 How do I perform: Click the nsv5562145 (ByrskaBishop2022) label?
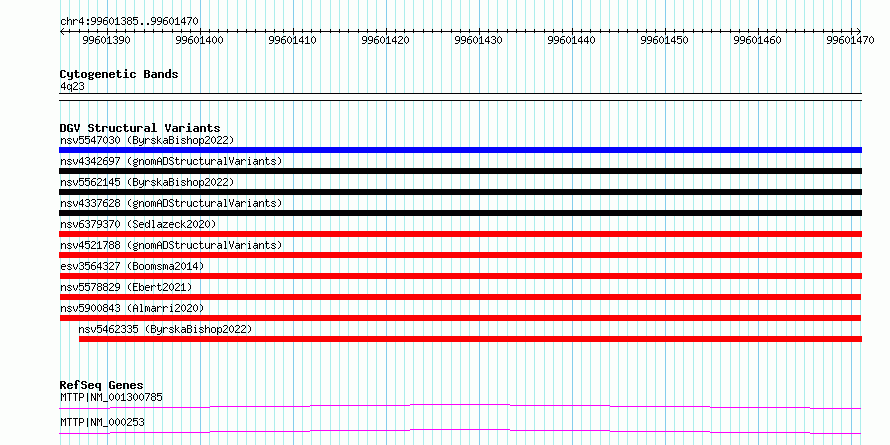(x=147, y=182)
